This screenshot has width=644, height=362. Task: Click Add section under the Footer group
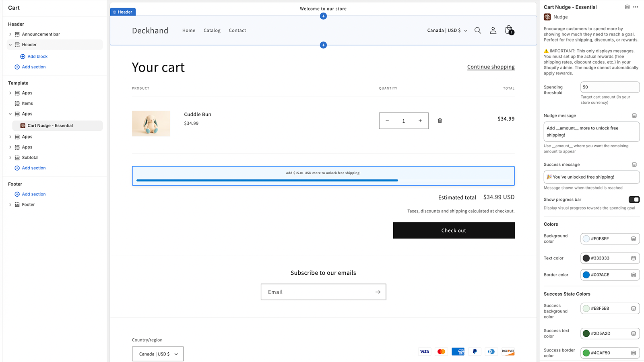click(30, 194)
